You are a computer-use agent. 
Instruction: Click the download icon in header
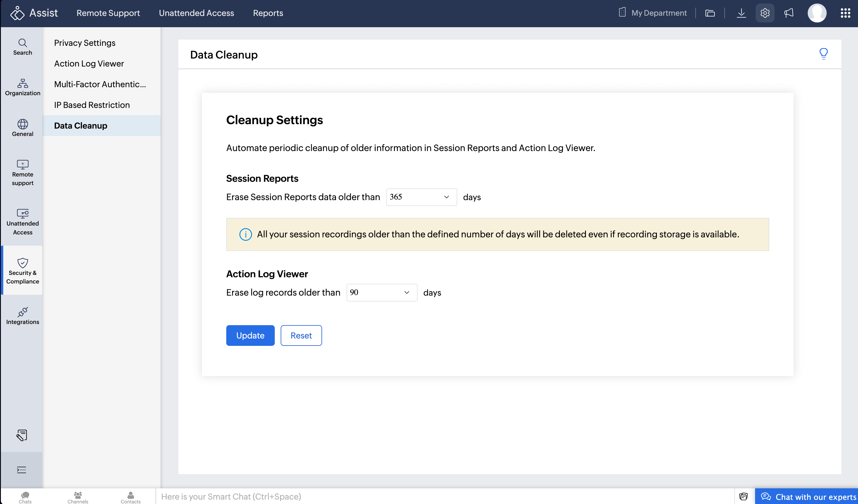click(x=741, y=13)
